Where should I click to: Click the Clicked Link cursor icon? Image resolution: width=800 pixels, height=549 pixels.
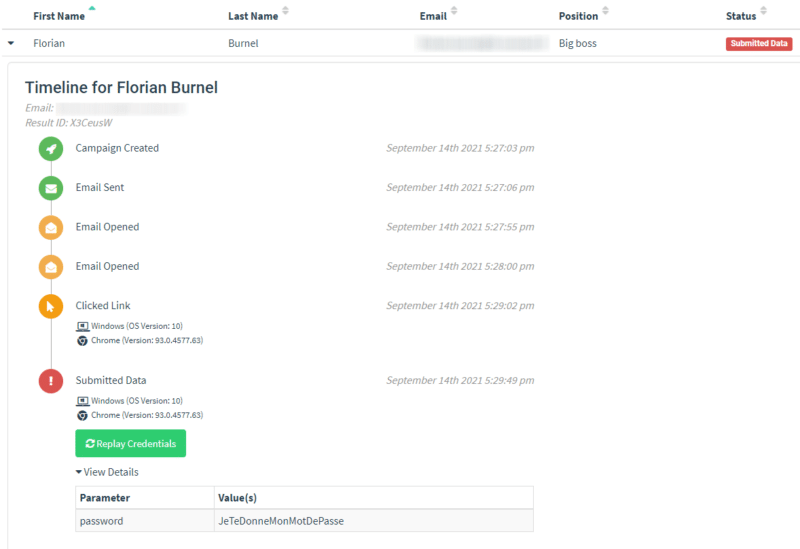[x=51, y=306]
